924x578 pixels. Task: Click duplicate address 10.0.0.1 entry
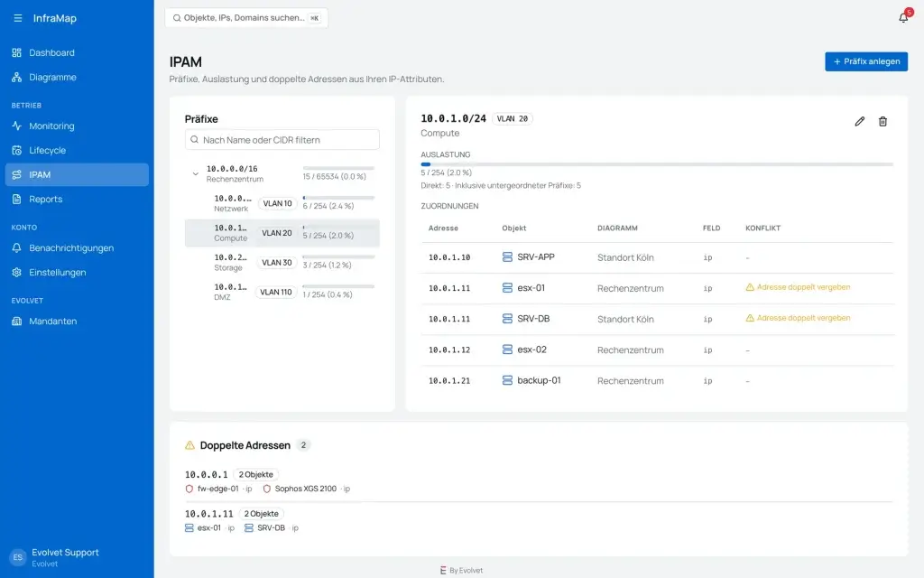[x=206, y=475]
